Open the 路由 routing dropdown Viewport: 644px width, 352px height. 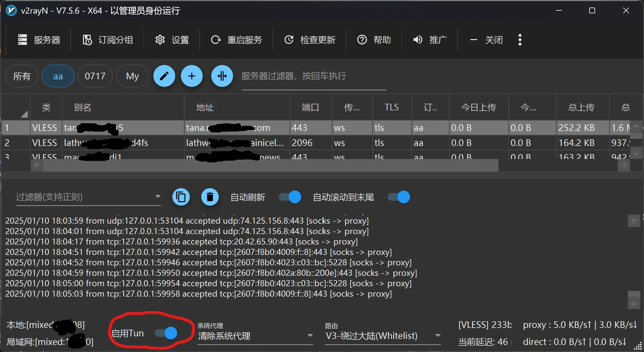point(383,336)
